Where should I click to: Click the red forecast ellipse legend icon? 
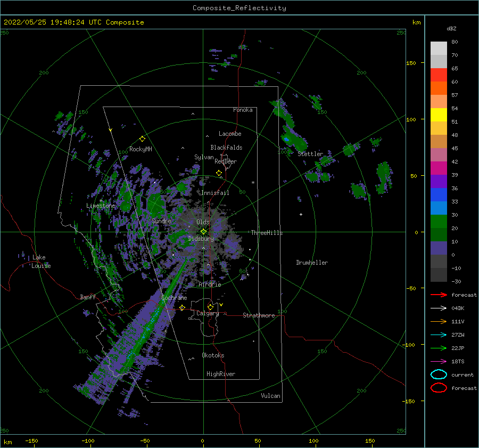click(439, 388)
